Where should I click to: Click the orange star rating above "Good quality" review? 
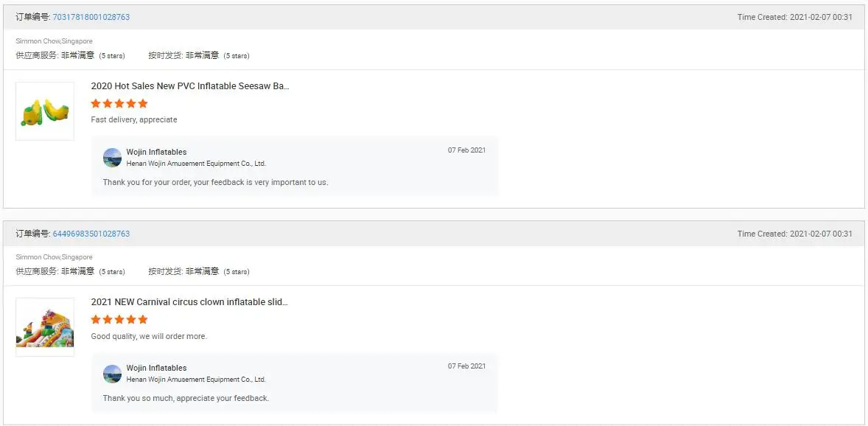[x=119, y=320]
